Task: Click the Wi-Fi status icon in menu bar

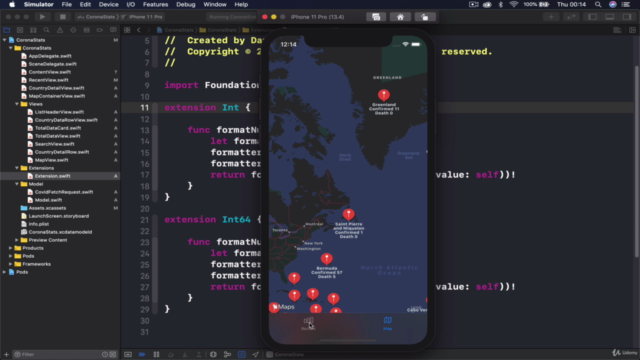Action: tap(514, 4)
